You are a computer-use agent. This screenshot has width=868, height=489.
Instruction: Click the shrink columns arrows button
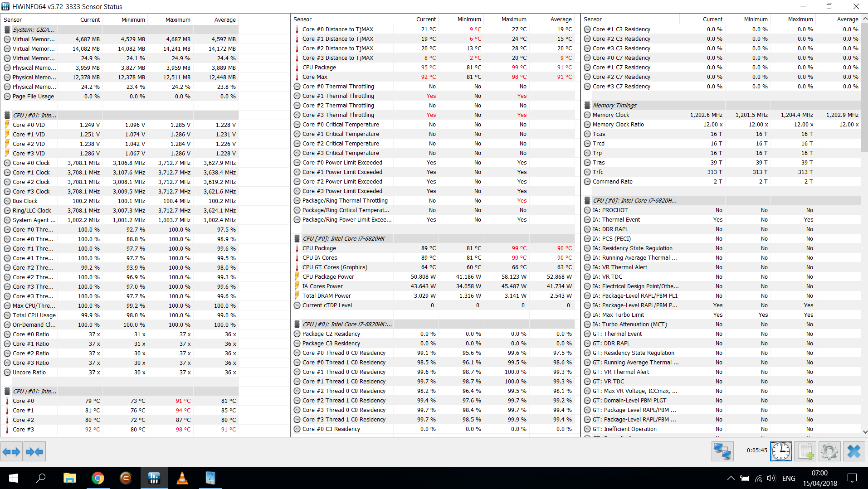[34, 451]
